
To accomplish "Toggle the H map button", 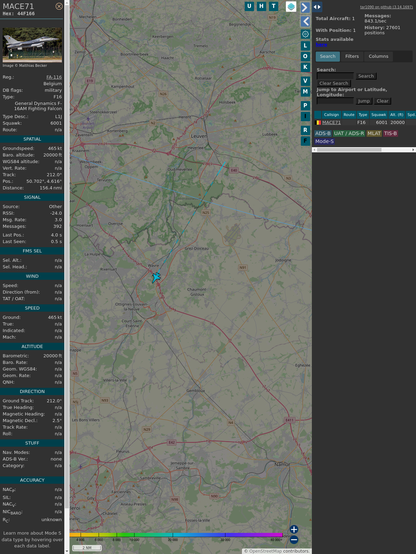I will 261,6.
